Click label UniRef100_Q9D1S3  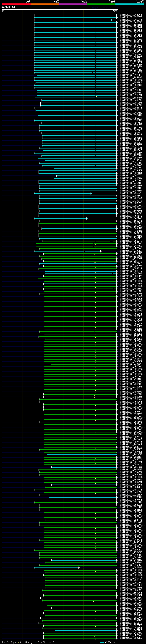(131, 379)
